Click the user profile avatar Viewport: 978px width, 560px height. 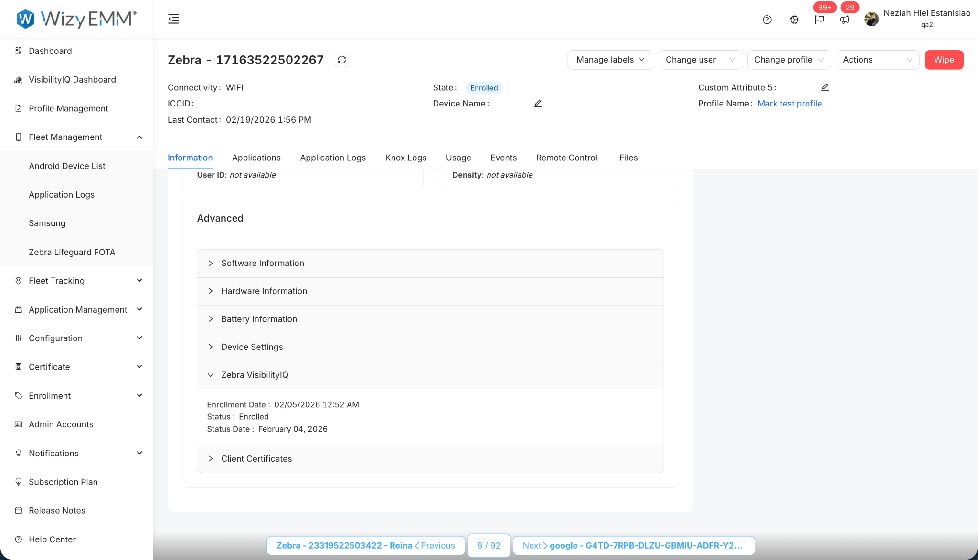pyautogui.click(x=872, y=19)
